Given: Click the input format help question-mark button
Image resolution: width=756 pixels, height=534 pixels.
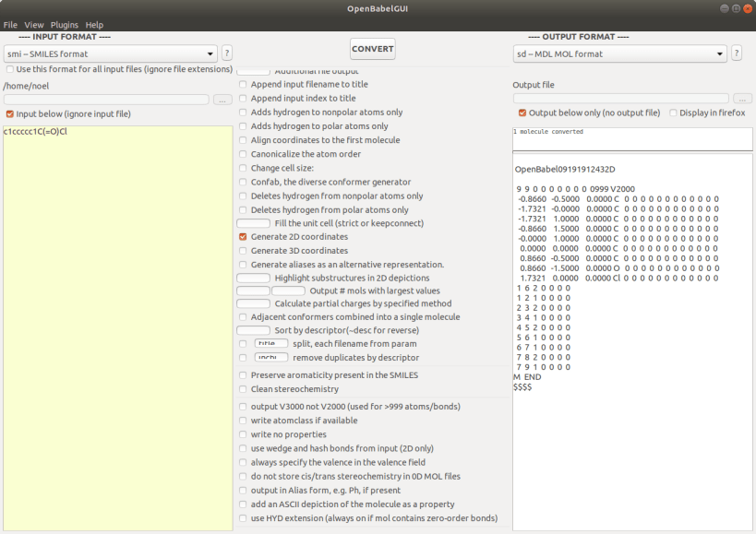Looking at the screenshot, I should (x=227, y=53).
